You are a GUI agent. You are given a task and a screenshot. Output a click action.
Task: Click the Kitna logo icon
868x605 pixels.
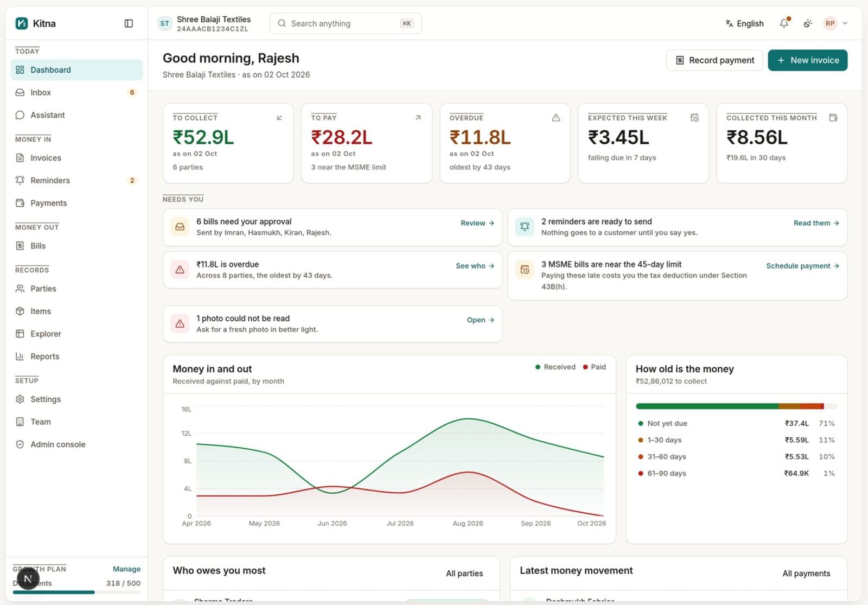22,23
